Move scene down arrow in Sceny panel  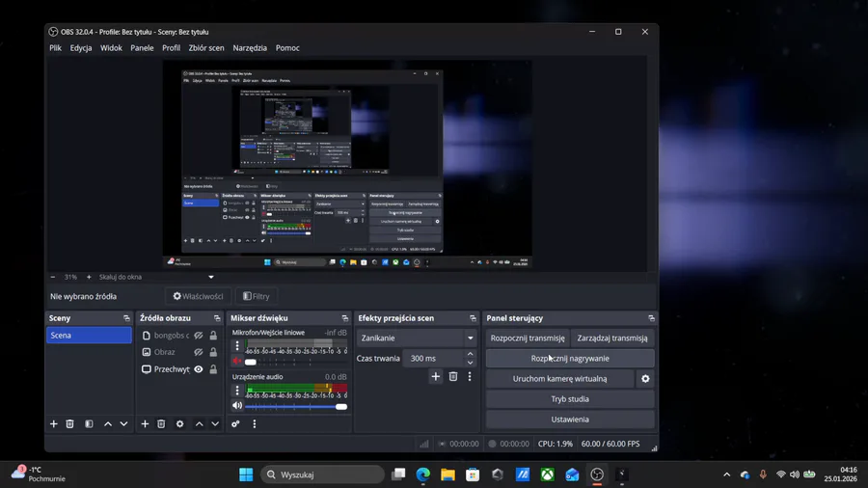point(124,423)
